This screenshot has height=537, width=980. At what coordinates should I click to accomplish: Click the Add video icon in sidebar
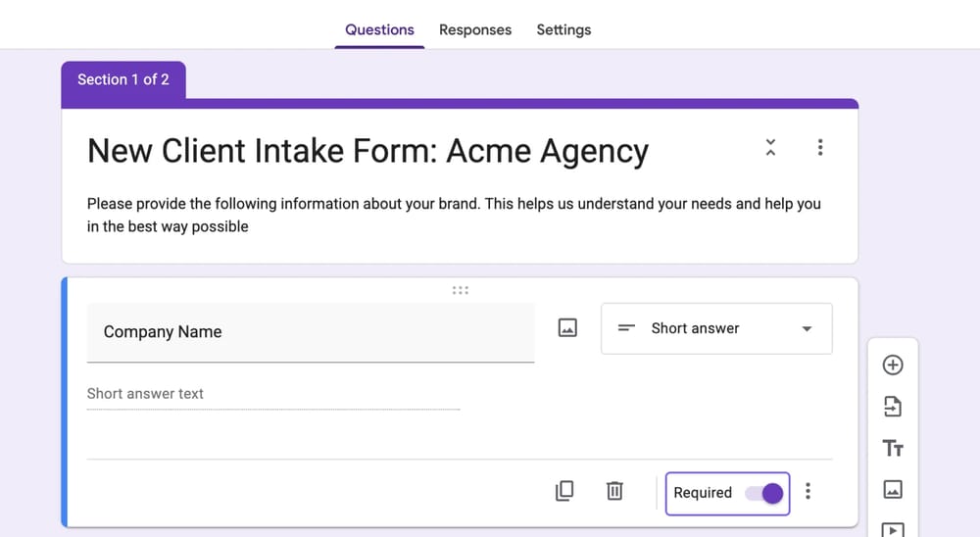tap(892, 528)
